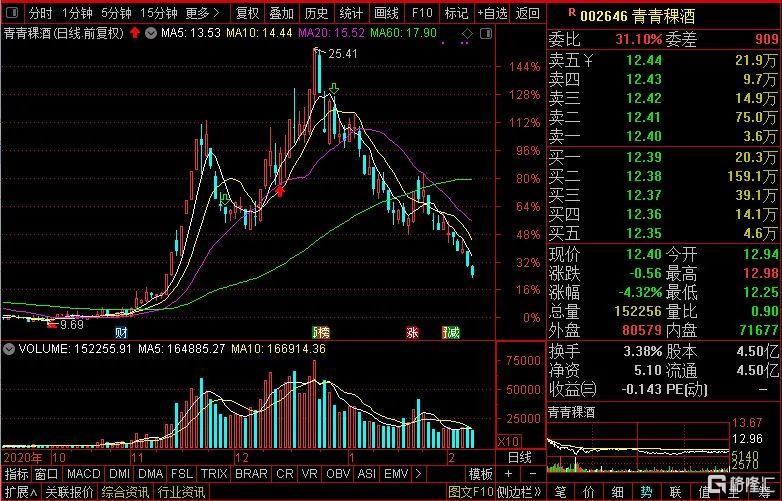Select the 笔 tab in the side panel
This screenshot has width=782, height=501.
tap(560, 492)
